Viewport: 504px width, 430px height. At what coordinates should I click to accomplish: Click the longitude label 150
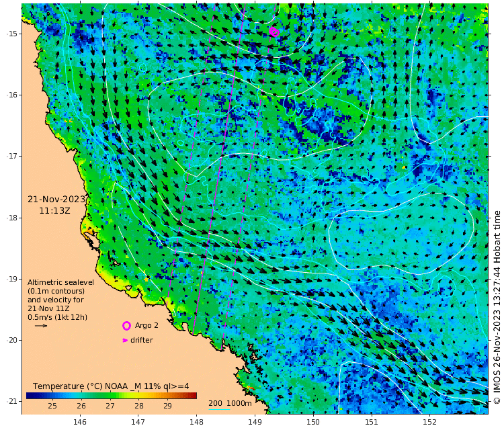tap(313, 422)
